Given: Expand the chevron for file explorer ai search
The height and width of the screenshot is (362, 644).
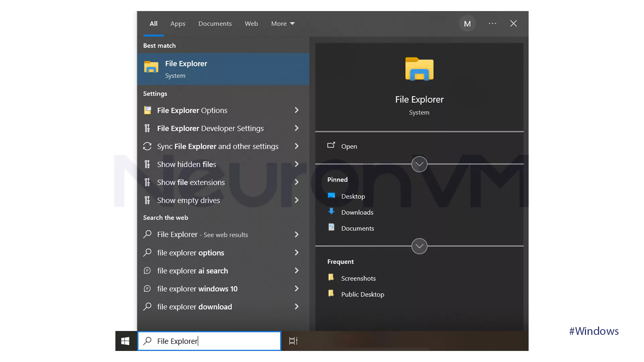Looking at the screenshot, I should tap(297, 270).
